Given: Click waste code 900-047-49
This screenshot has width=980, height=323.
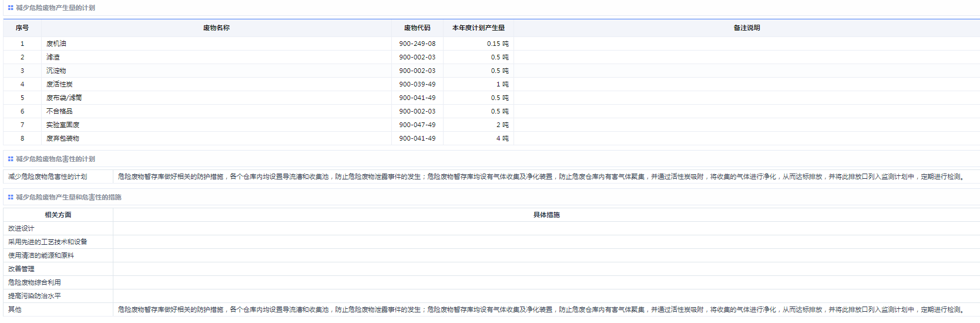Looking at the screenshot, I should pyautogui.click(x=417, y=125).
